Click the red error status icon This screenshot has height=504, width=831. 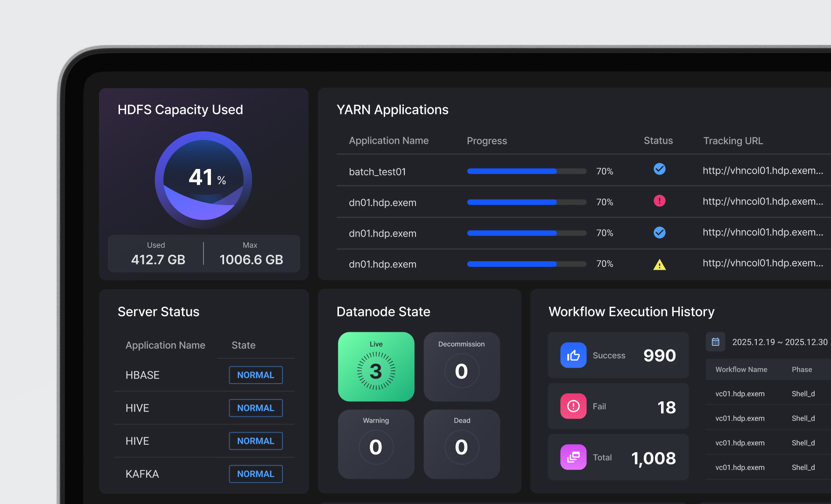(659, 201)
